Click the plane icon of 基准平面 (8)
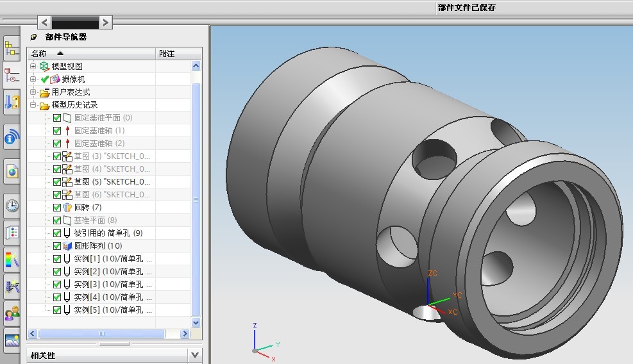The image size is (633, 364). click(67, 220)
